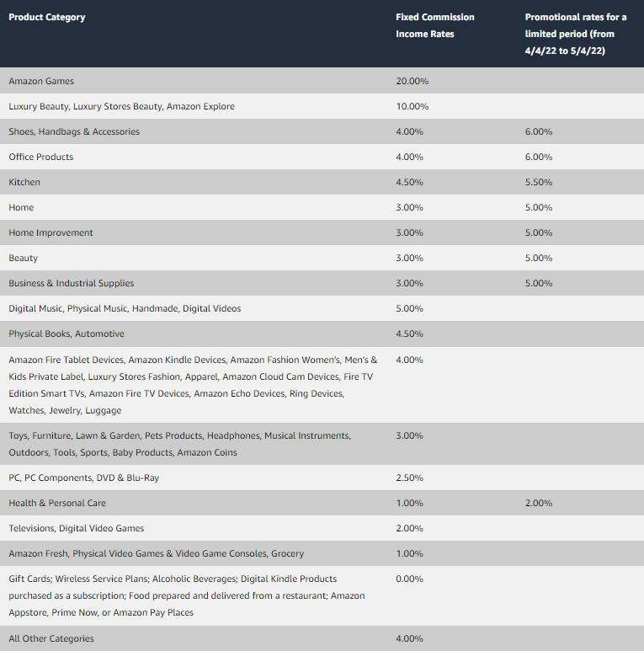Select Shoes, Handbags & Accessories category
This screenshot has height=651, width=644.
[74, 131]
